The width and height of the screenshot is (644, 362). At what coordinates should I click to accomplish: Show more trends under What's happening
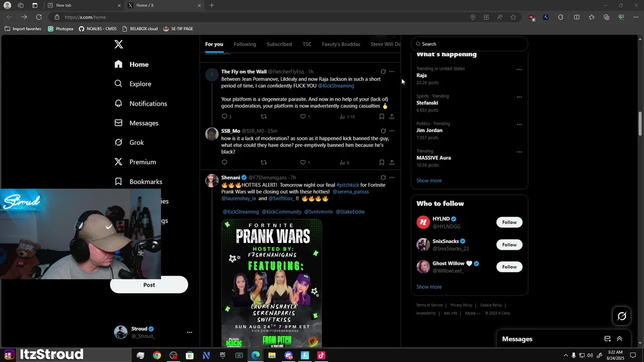(x=429, y=180)
